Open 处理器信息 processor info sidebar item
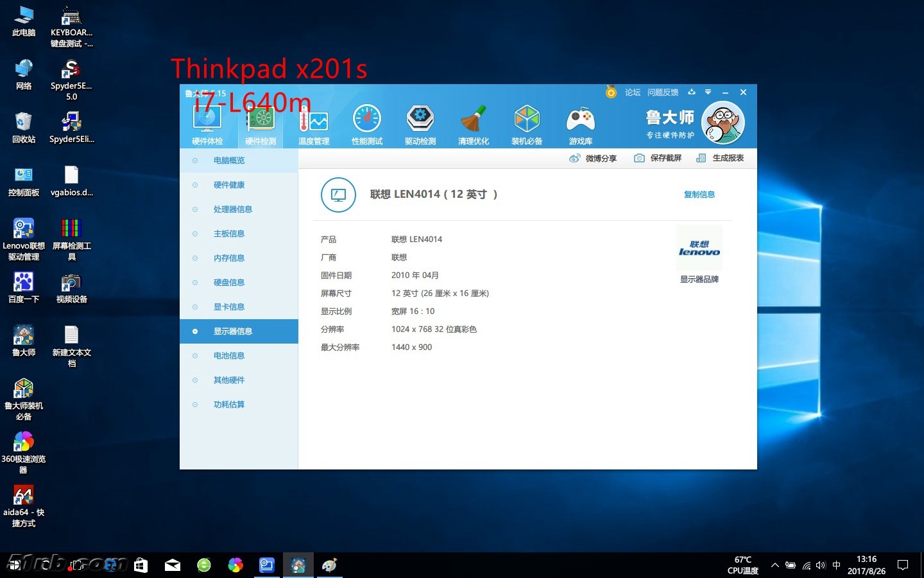The height and width of the screenshot is (578, 924). (x=232, y=209)
